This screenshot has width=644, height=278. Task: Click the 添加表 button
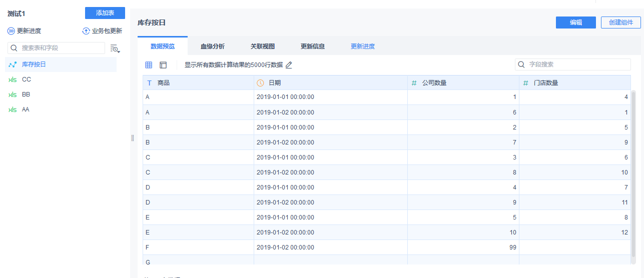pos(105,13)
